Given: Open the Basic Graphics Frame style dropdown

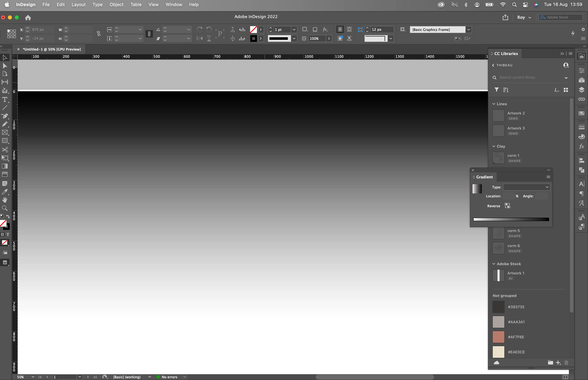Looking at the screenshot, I should (468, 30).
